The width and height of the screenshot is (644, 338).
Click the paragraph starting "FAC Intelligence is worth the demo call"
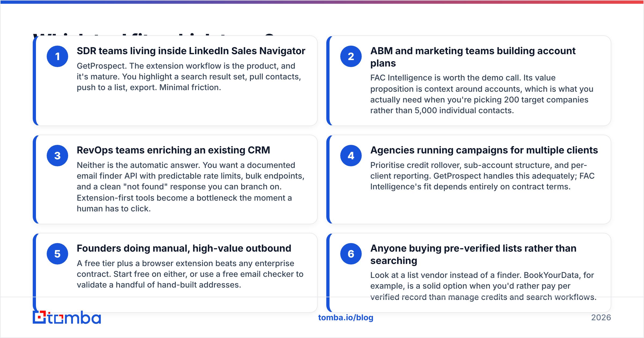click(482, 94)
